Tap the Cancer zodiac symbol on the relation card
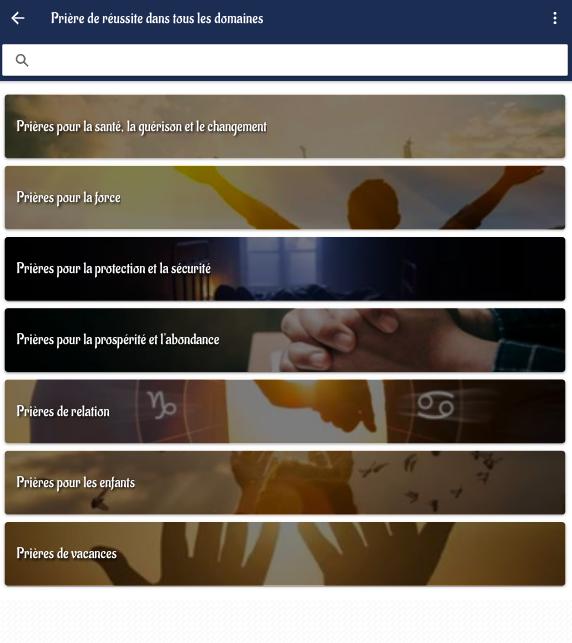This screenshot has height=643, width=572. tap(436, 405)
